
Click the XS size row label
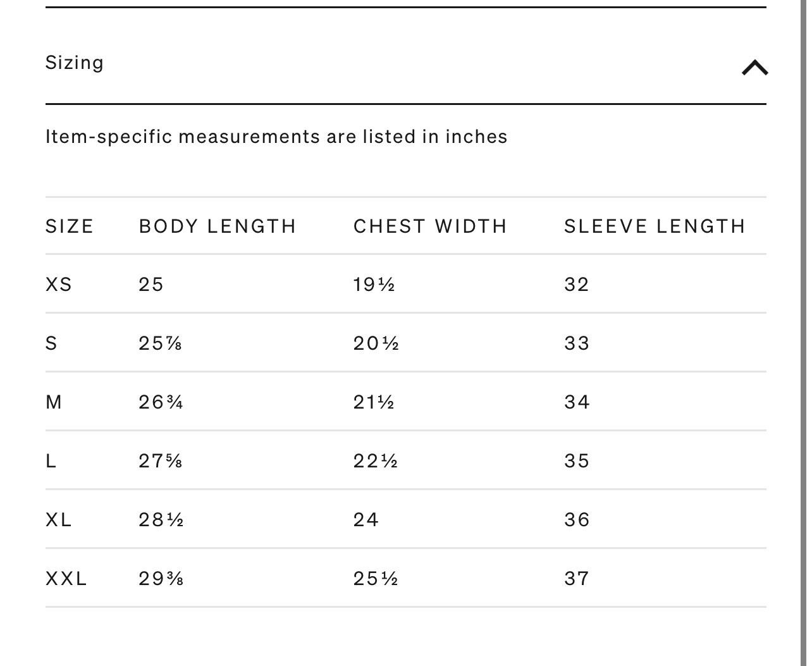pos(59,285)
